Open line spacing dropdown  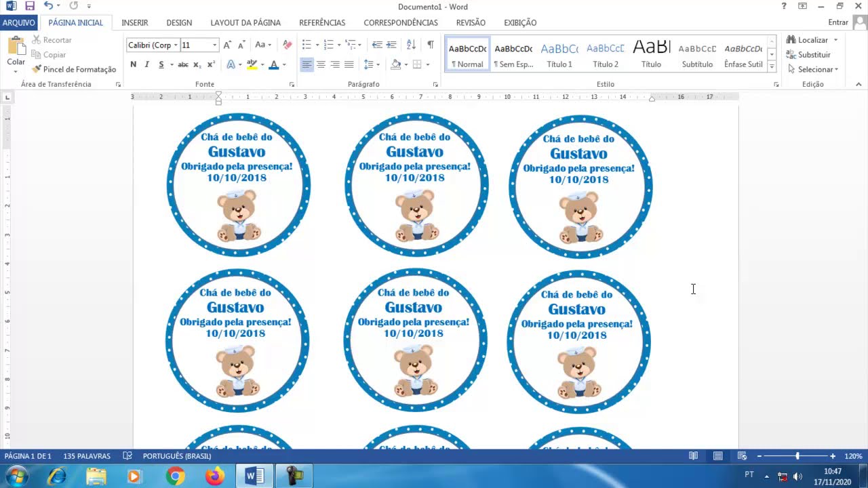371,64
